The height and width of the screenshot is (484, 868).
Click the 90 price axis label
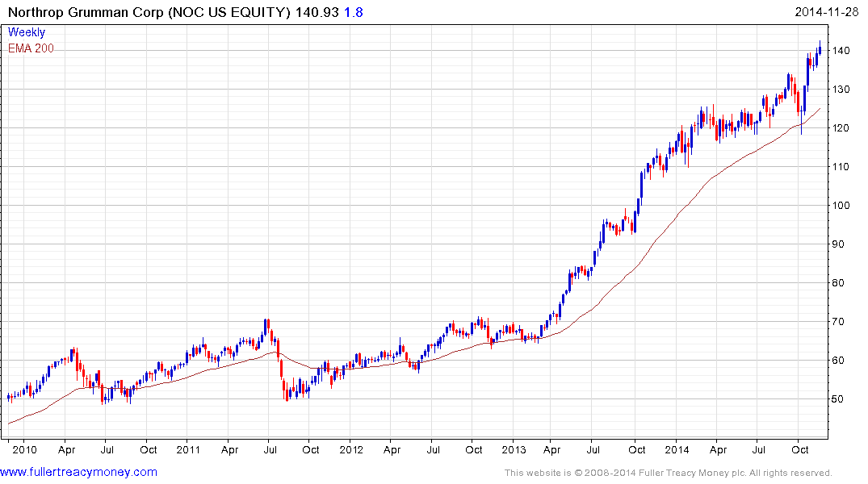(837, 244)
